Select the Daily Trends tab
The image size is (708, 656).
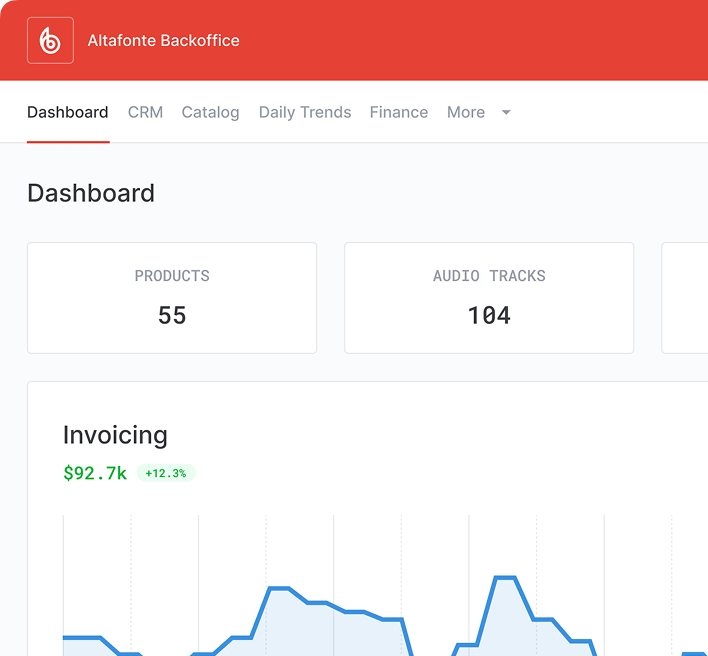(x=305, y=112)
